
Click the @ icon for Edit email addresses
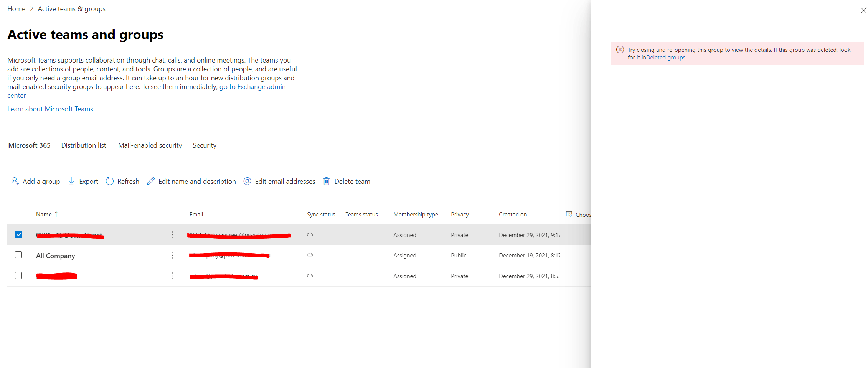tap(248, 181)
